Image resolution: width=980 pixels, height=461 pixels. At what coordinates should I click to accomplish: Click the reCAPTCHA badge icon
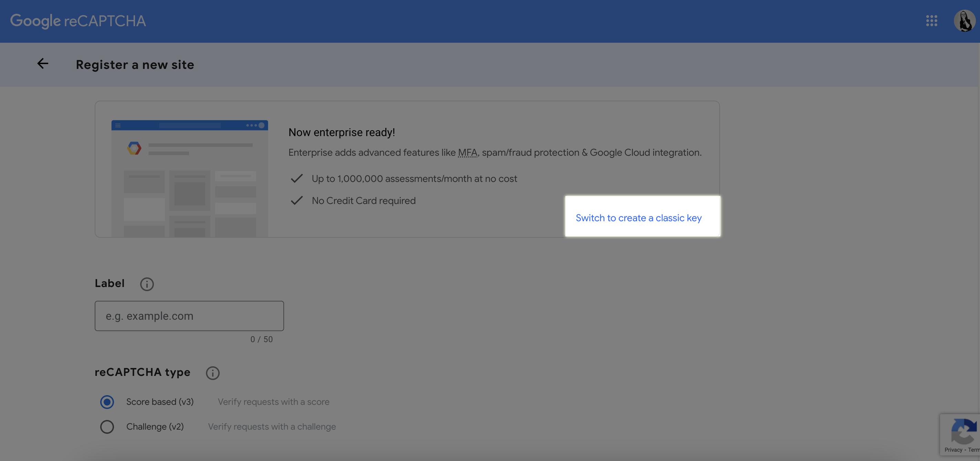click(964, 431)
